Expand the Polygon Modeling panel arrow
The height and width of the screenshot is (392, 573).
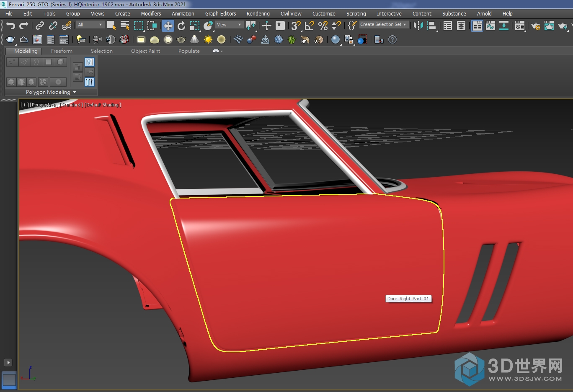click(75, 92)
